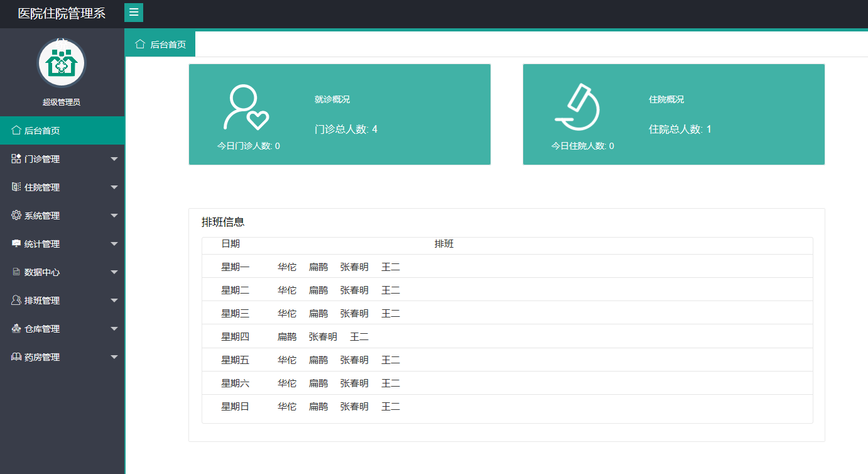Click the home icon beside 后台首页 in sidebar
This screenshot has width=868, height=474.
tap(16, 131)
